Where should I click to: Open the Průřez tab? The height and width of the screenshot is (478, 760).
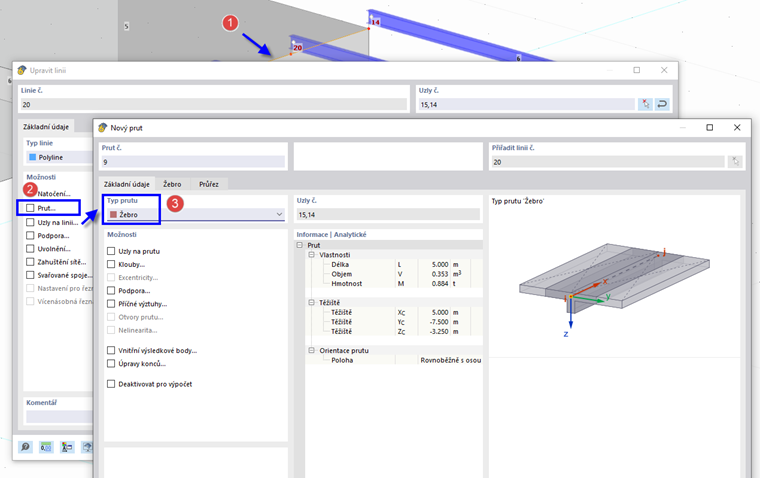pyautogui.click(x=209, y=184)
